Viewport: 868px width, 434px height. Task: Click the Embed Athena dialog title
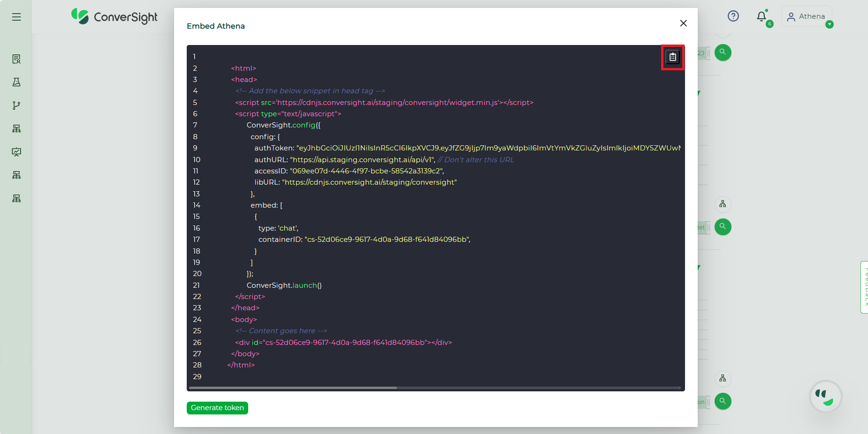[216, 26]
